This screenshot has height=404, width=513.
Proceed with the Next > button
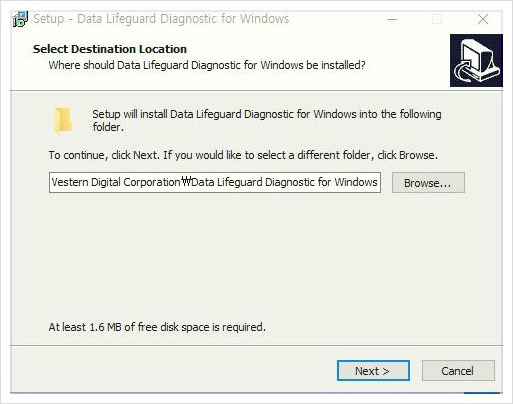[x=373, y=371]
